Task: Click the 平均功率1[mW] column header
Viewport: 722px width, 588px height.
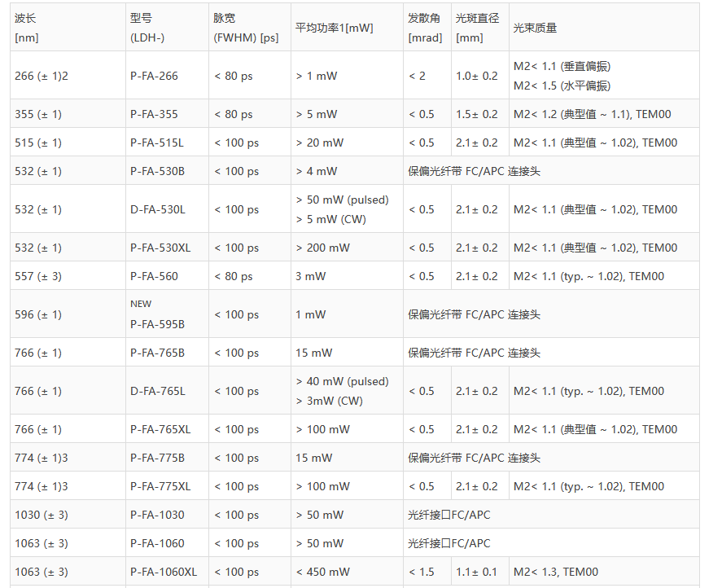Action: 334,28
